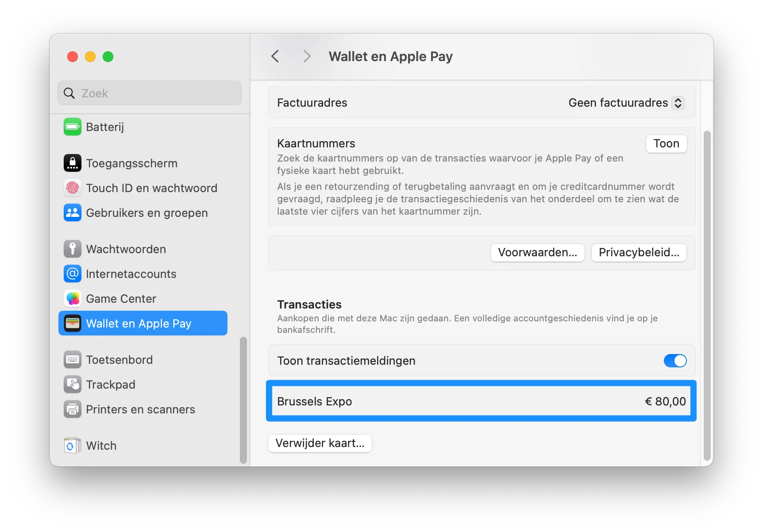763x532 pixels.
Task: Click the red close window button
Action: pos(73,57)
